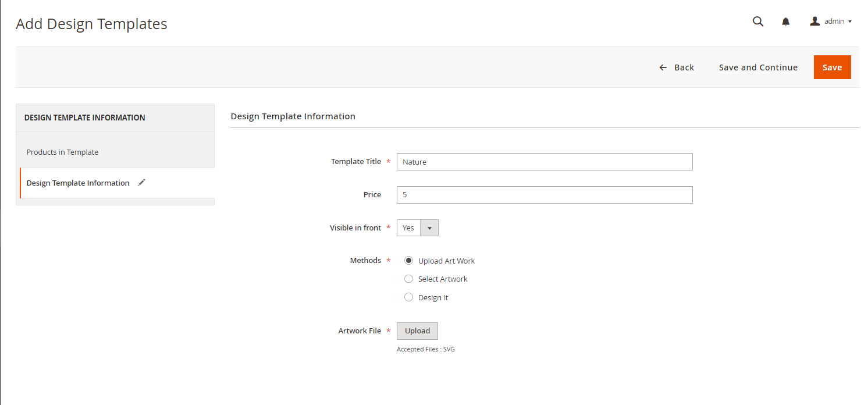Collapse the uppercase DESIGN TEMPLATE INFORMATION sidebar header
868x405 pixels.
coord(85,118)
